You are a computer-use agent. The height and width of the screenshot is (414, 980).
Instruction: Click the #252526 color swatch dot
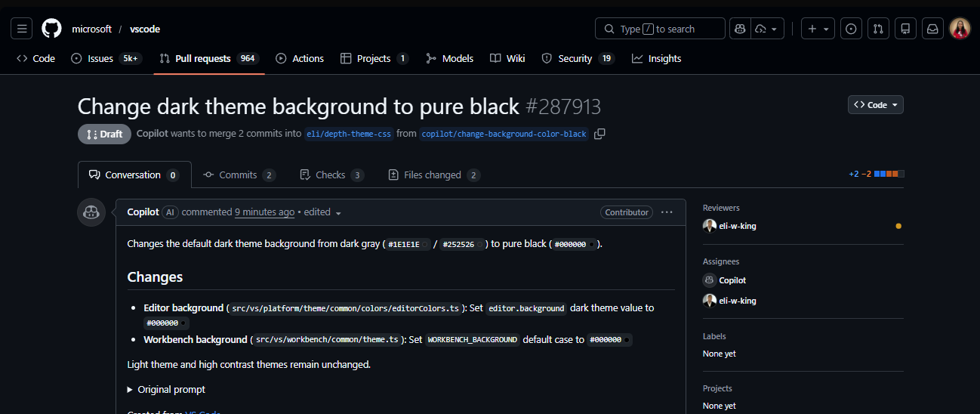tap(480, 244)
